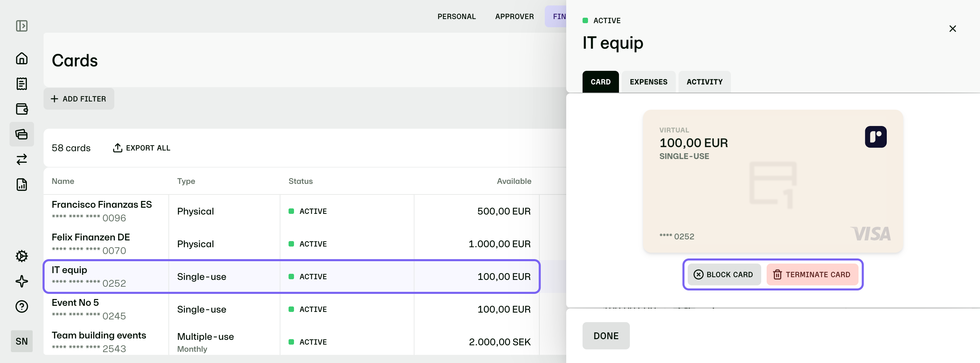980x363 pixels.
Task: Close the IT equip side panel
Action: (x=952, y=29)
